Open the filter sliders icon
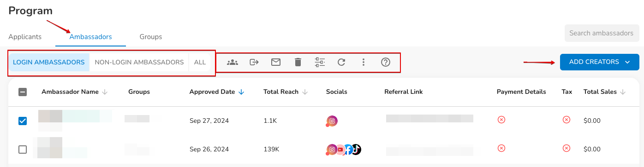The height and width of the screenshot is (167, 644). (320, 62)
